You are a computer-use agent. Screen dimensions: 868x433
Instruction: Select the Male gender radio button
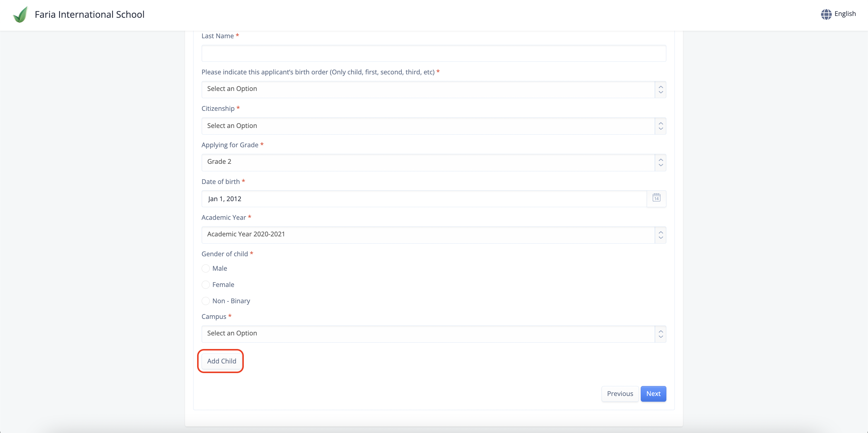(206, 268)
